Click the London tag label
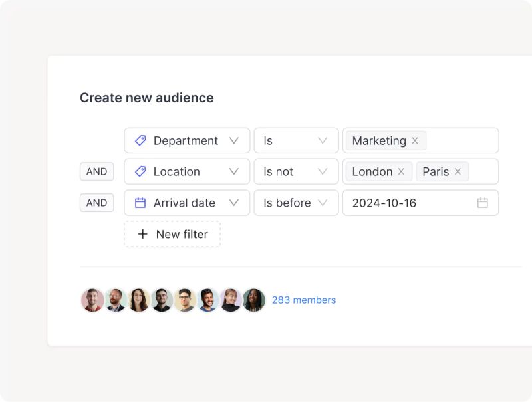The image size is (532, 402). pos(372,171)
